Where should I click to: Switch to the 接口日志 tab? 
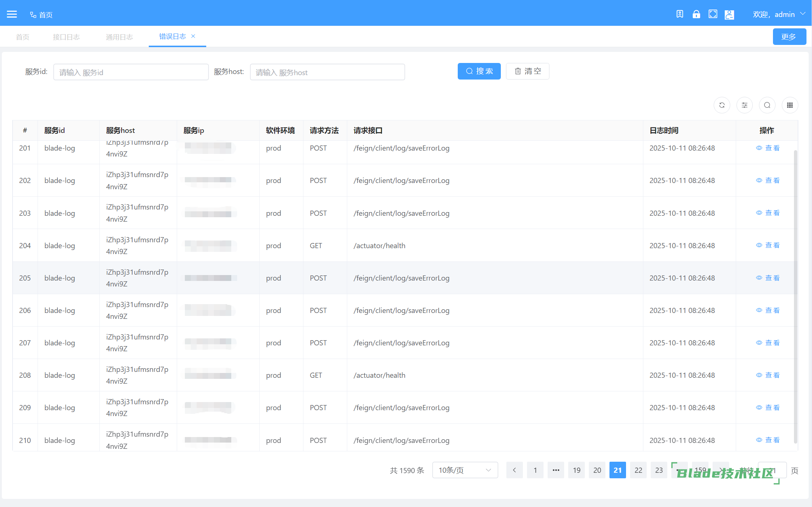tap(66, 37)
